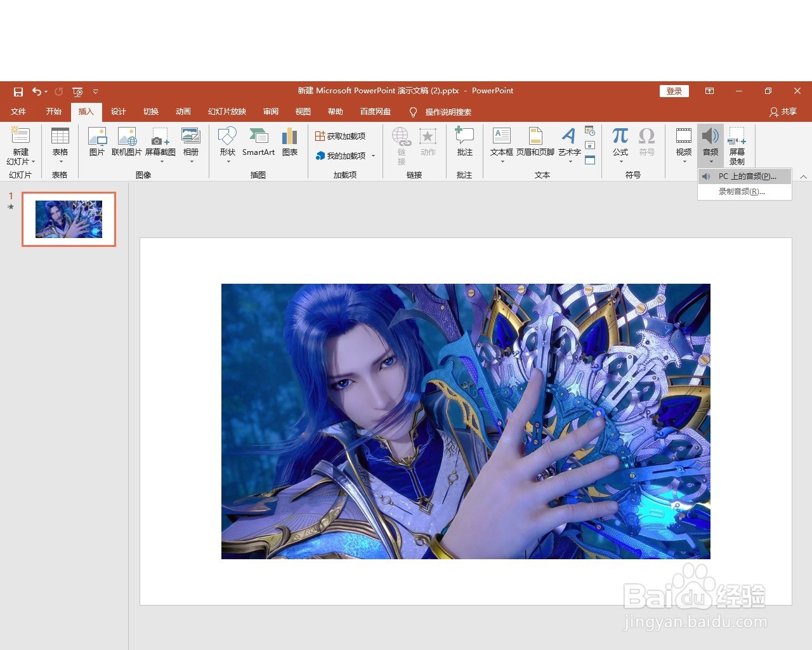Insert 艺术字 WordArt
Screen dimensions: 812x650
(x=569, y=140)
